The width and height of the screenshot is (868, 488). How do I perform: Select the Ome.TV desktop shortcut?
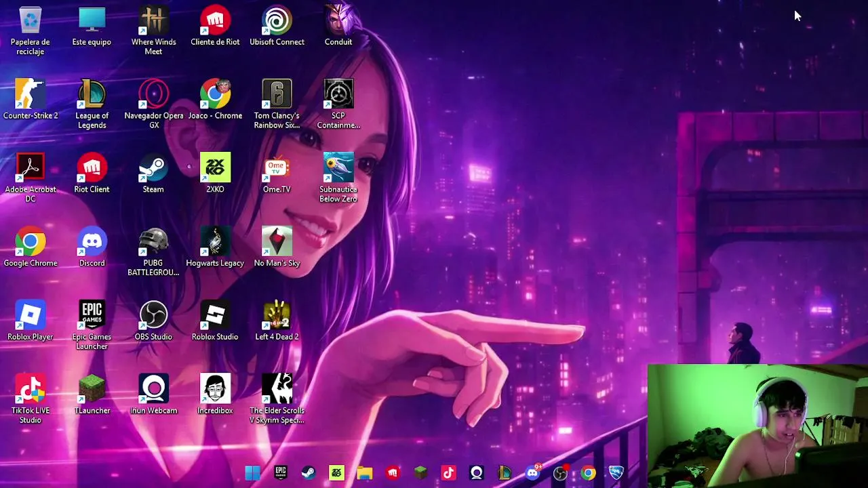277,174
